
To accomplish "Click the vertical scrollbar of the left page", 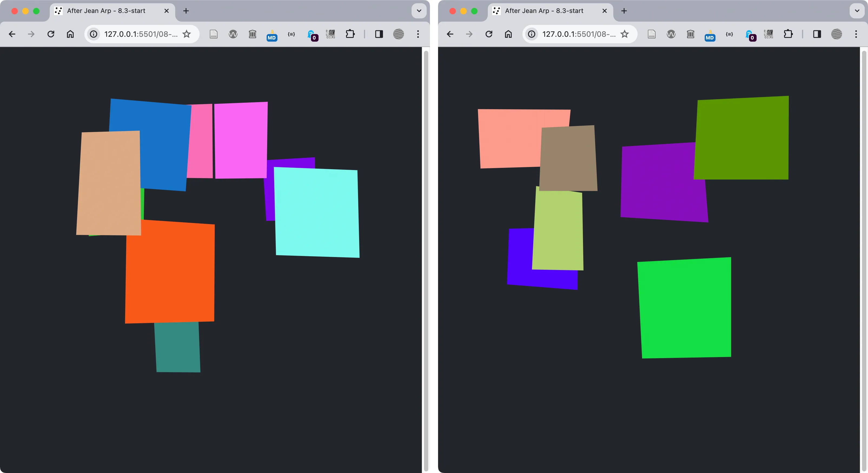I will click(x=426, y=236).
